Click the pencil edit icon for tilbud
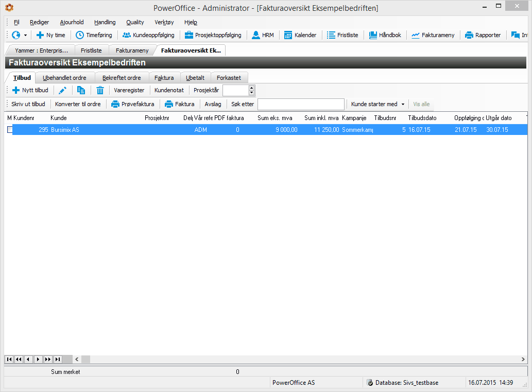 pyautogui.click(x=63, y=90)
